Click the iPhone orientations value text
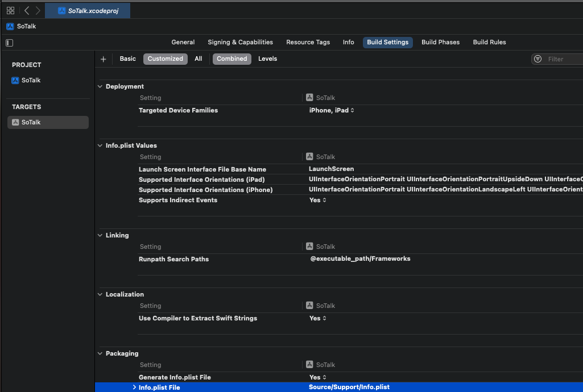 446,189
